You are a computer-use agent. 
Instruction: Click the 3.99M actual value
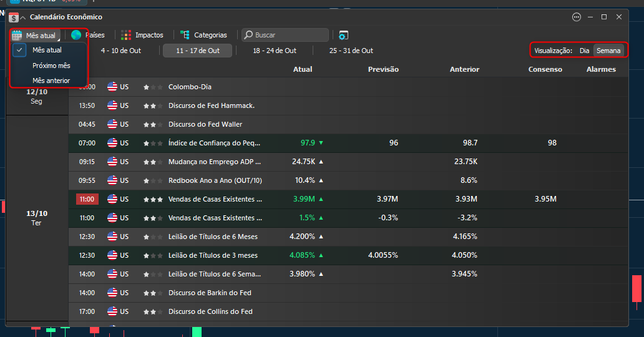pyautogui.click(x=304, y=199)
